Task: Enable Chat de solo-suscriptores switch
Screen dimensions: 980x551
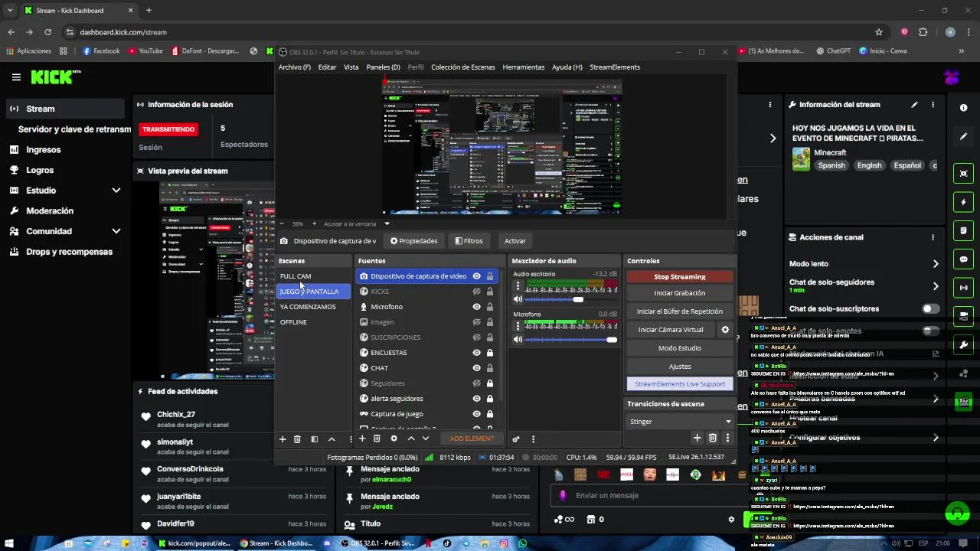Action: pos(931,308)
